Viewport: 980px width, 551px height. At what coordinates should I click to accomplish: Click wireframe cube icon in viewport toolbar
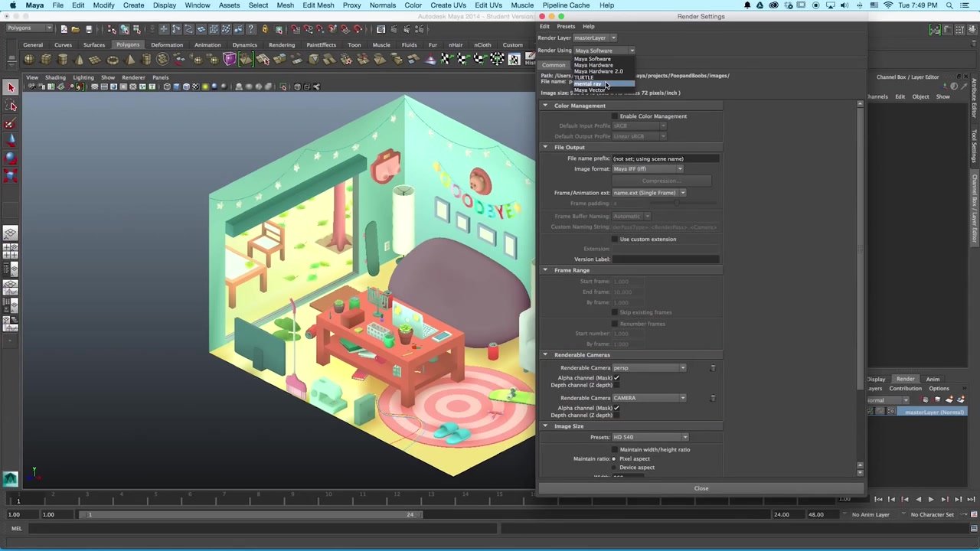tap(167, 86)
